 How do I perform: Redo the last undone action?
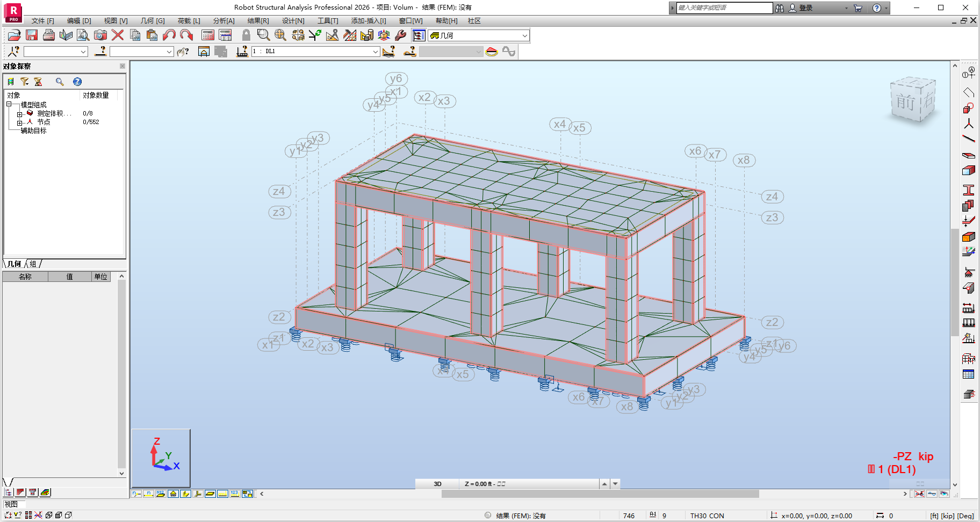point(186,35)
